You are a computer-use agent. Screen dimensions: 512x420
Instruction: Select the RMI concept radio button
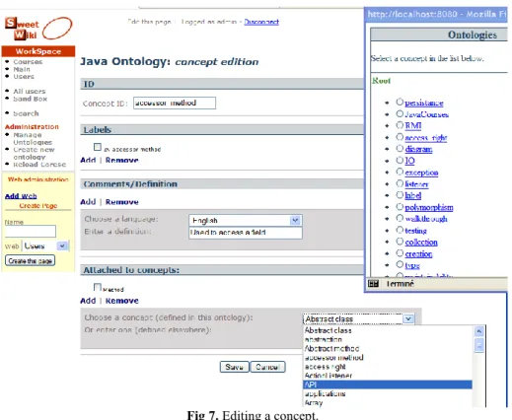tap(400, 125)
